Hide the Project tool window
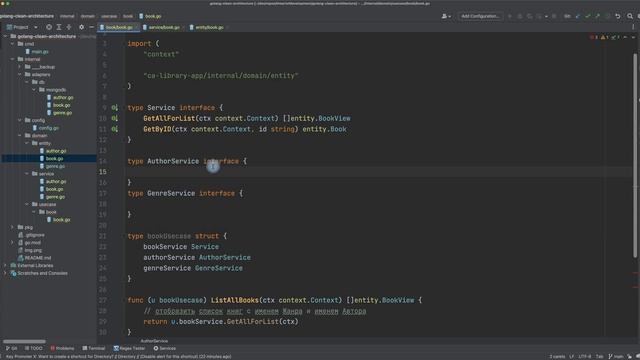Image resolution: width=640 pixels, height=360 pixels. click(x=91, y=27)
